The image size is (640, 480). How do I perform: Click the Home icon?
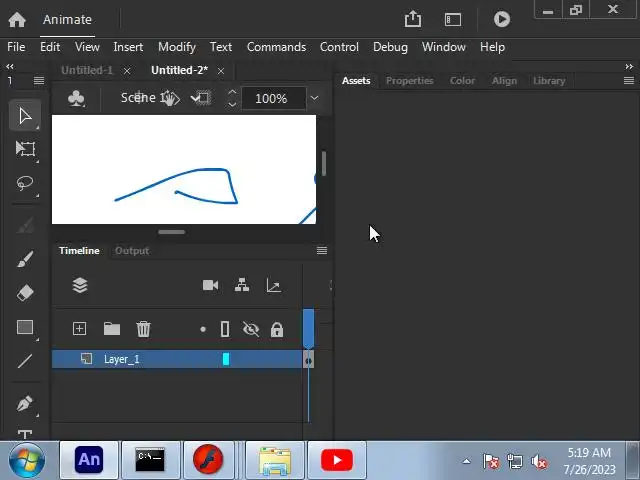click(x=17, y=19)
